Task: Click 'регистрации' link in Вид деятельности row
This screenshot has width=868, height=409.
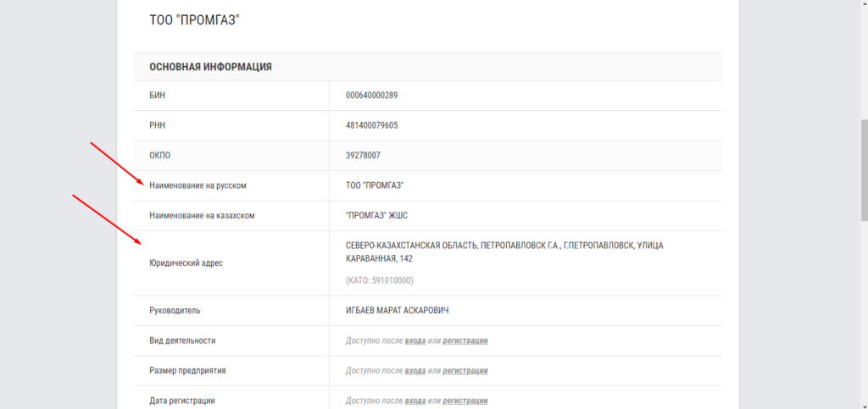Action: pos(465,340)
